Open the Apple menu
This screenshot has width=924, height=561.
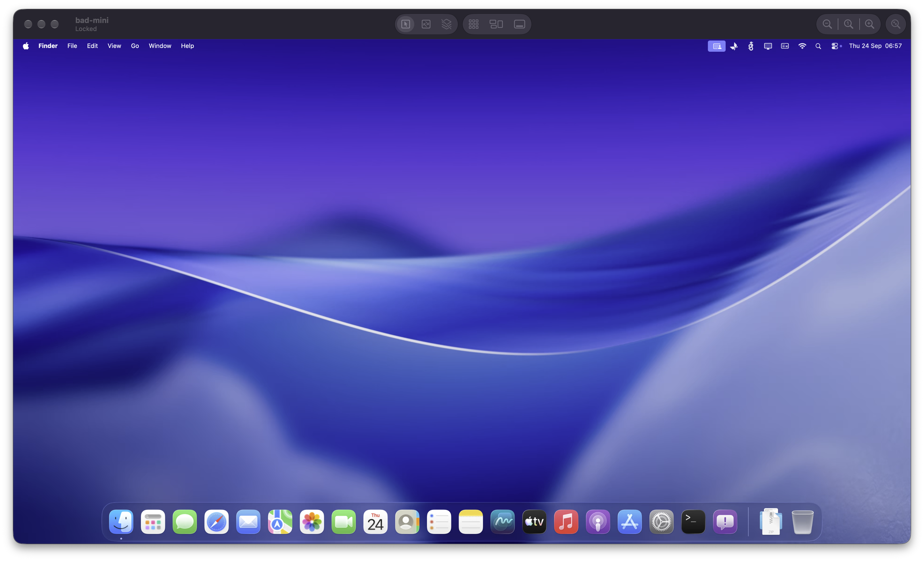[x=26, y=46]
